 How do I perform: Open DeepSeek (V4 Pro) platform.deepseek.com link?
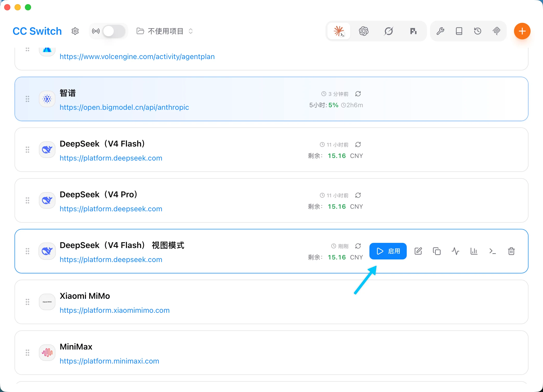coord(111,209)
